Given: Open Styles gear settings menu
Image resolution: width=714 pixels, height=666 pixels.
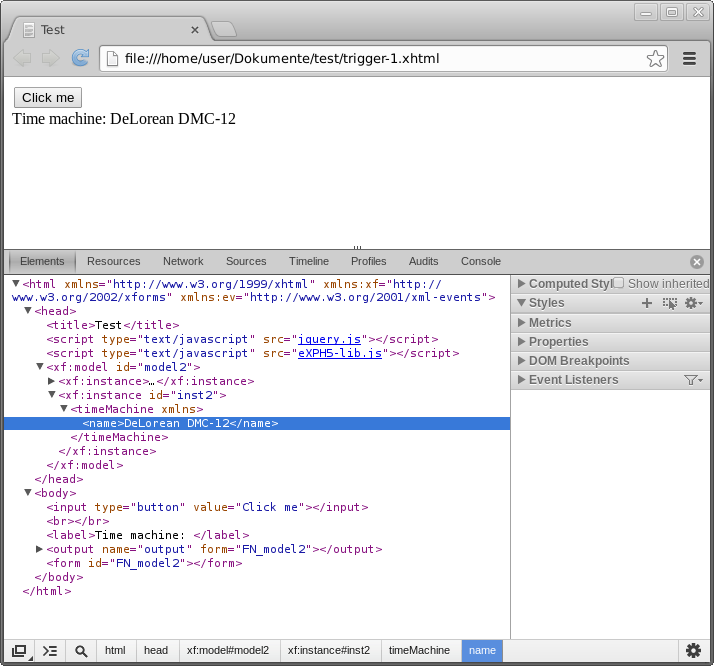Looking at the screenshot, I should [694, 303].
